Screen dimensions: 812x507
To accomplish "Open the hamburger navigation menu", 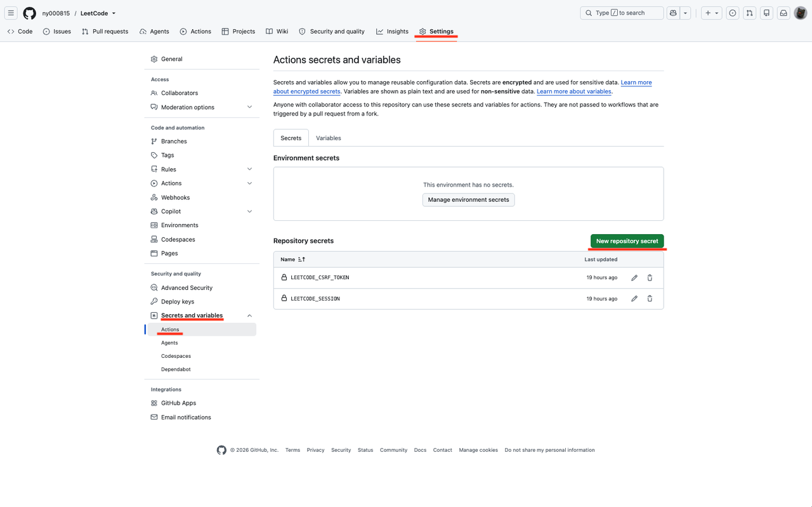I will pyautogui.click(x=11, y=13).
